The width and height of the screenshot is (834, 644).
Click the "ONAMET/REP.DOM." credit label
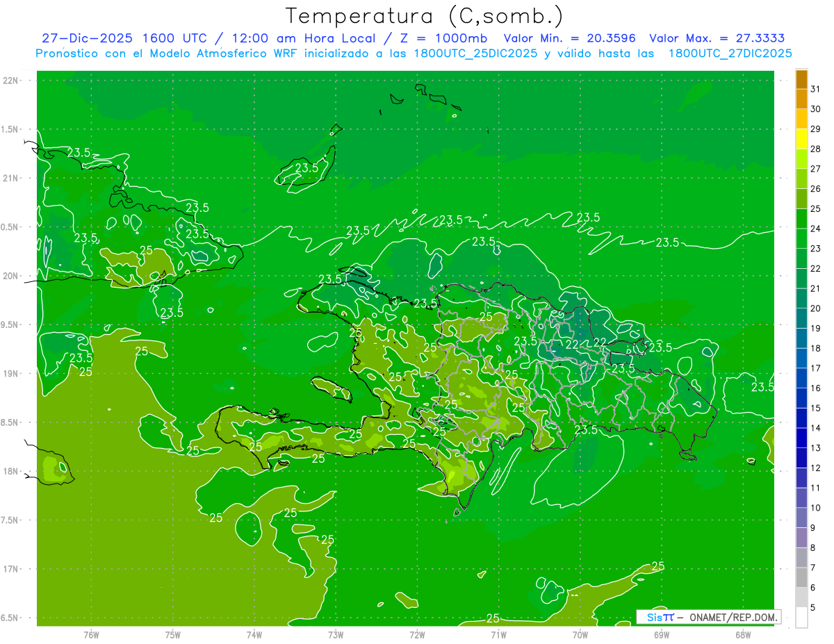point(732,617)
